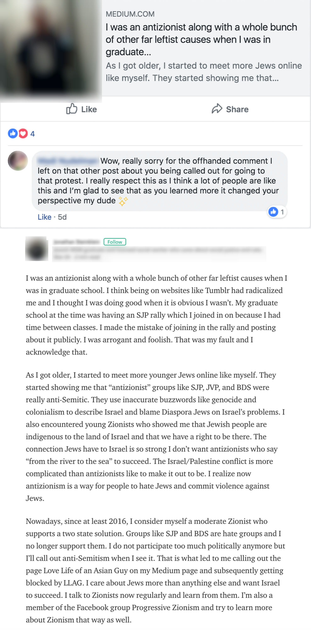Open the article headline in the link preview

(201, 39)
